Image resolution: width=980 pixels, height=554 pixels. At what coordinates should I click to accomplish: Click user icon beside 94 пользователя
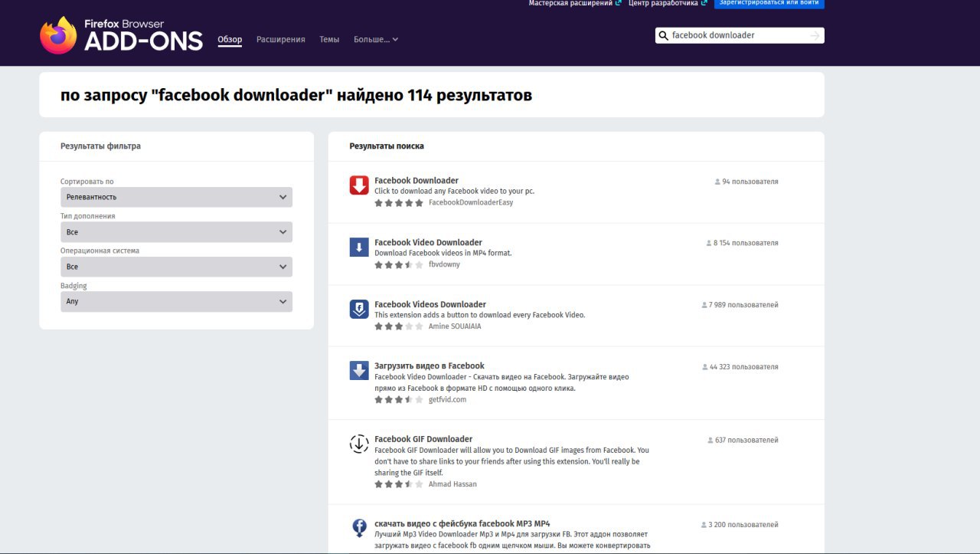tap(717, 182)
